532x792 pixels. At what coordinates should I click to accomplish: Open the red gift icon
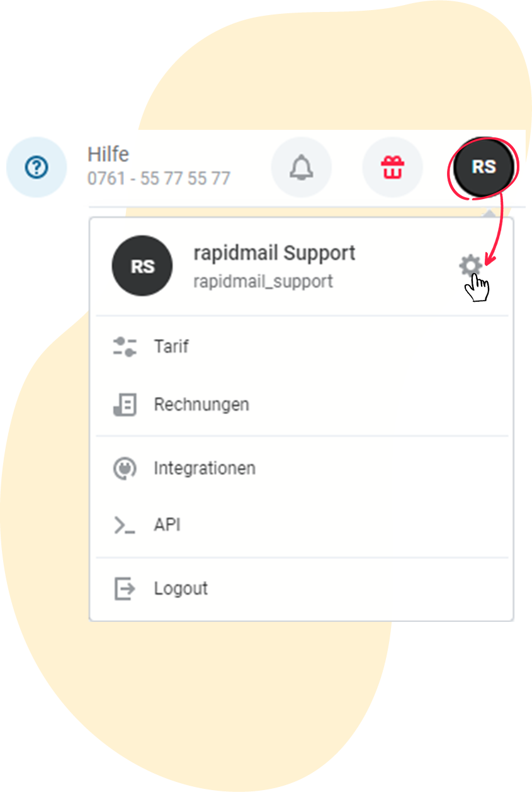(392, 168)
